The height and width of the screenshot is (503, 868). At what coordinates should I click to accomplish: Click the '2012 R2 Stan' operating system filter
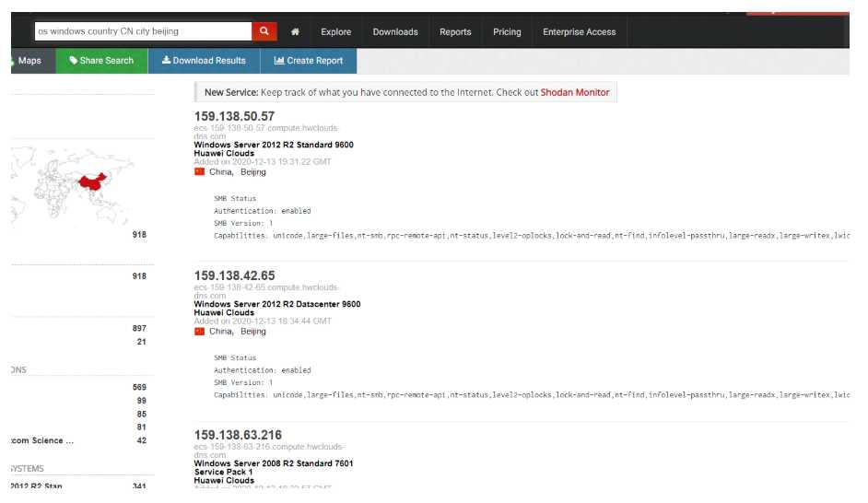37,485
